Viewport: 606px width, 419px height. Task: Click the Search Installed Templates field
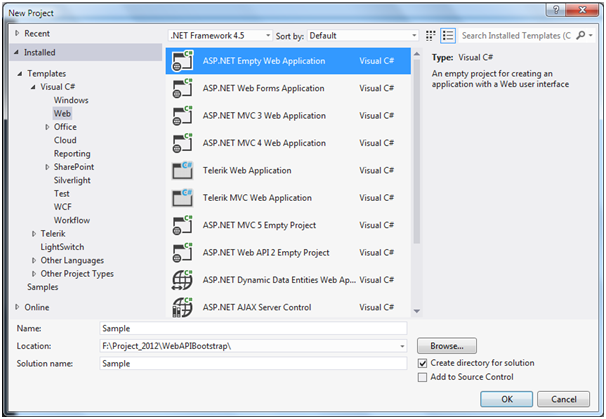516,36
